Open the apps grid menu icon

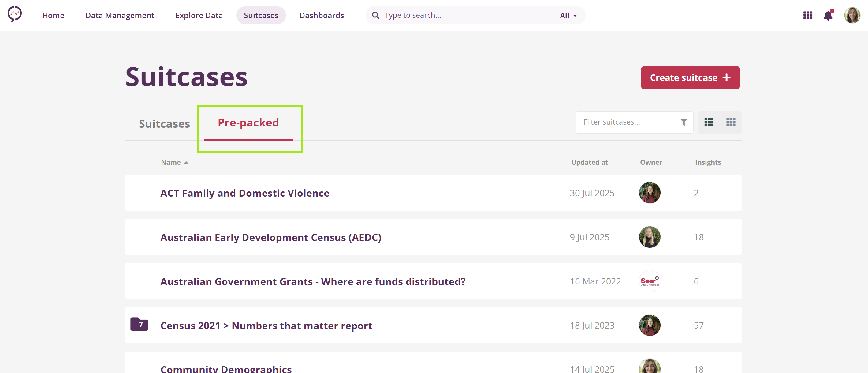807,16
